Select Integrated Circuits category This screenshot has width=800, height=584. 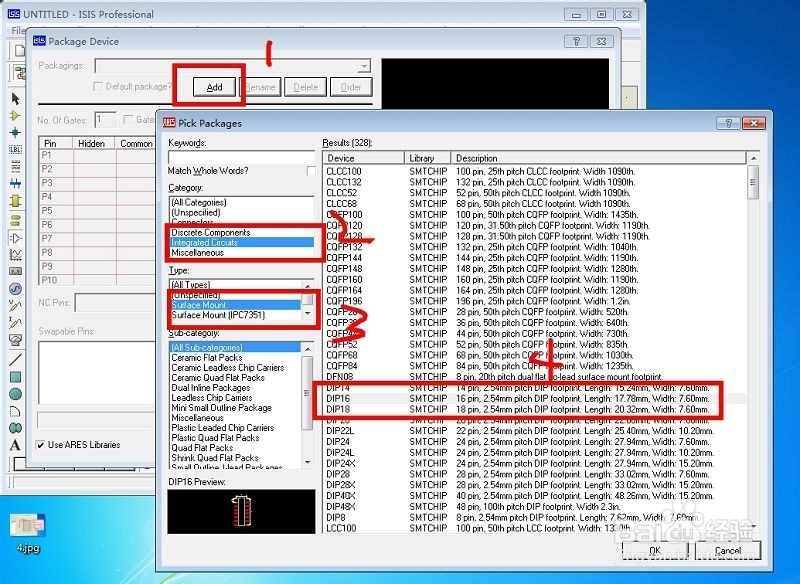(x=242, y=243)
